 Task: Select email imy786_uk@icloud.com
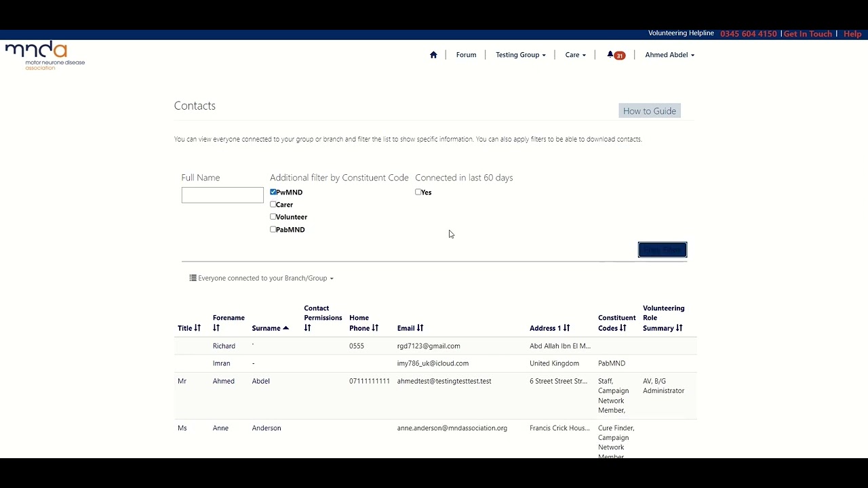point(433,363)
